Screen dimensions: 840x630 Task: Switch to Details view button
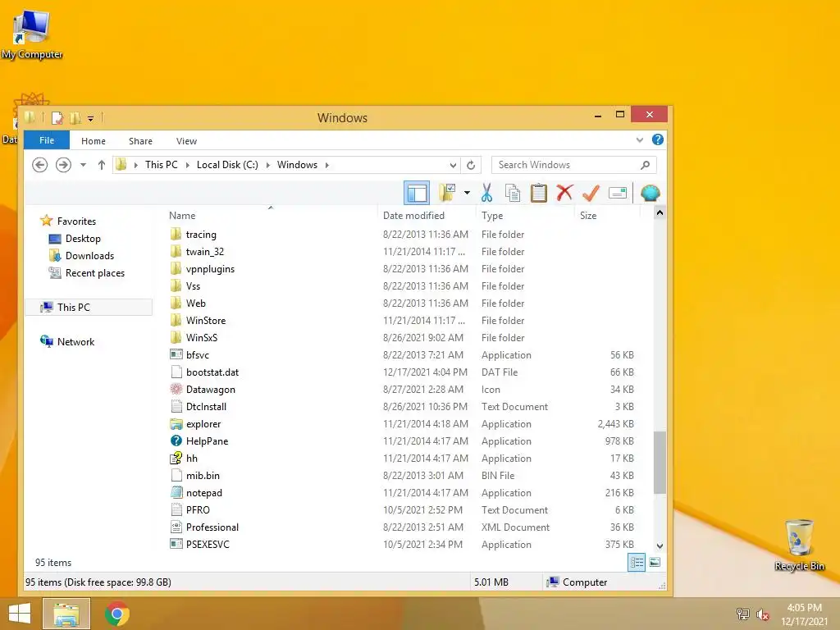(x=637, y=563)
